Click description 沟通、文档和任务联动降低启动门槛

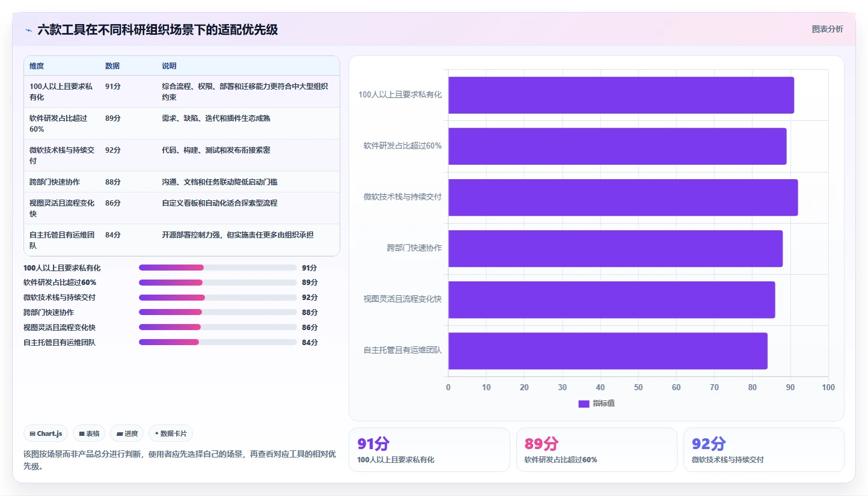pyautogui.click(x=219, y=182)
